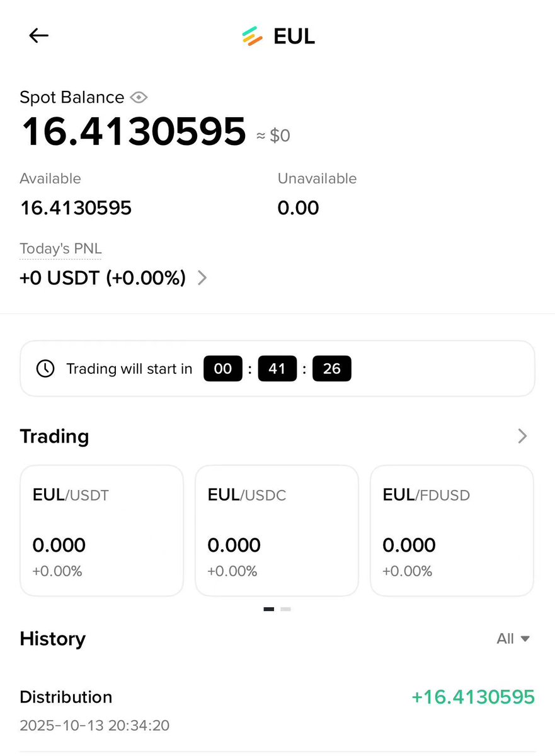The width and height of the screenshot is (555, 756).
Task: Tap the Today's PNL label
Action: (60, 249)
